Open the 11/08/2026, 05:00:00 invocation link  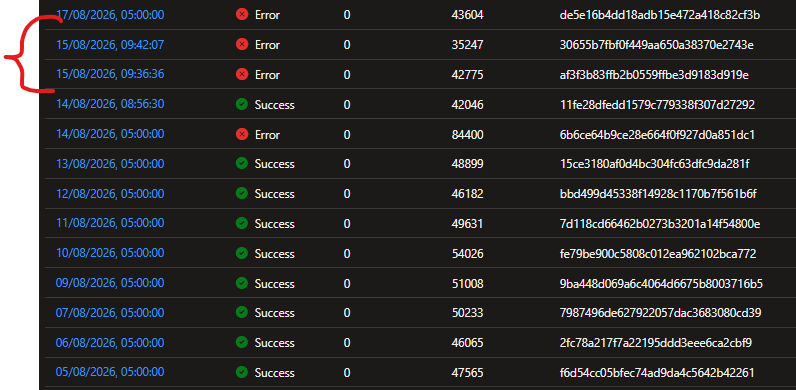tap(110, 223)
